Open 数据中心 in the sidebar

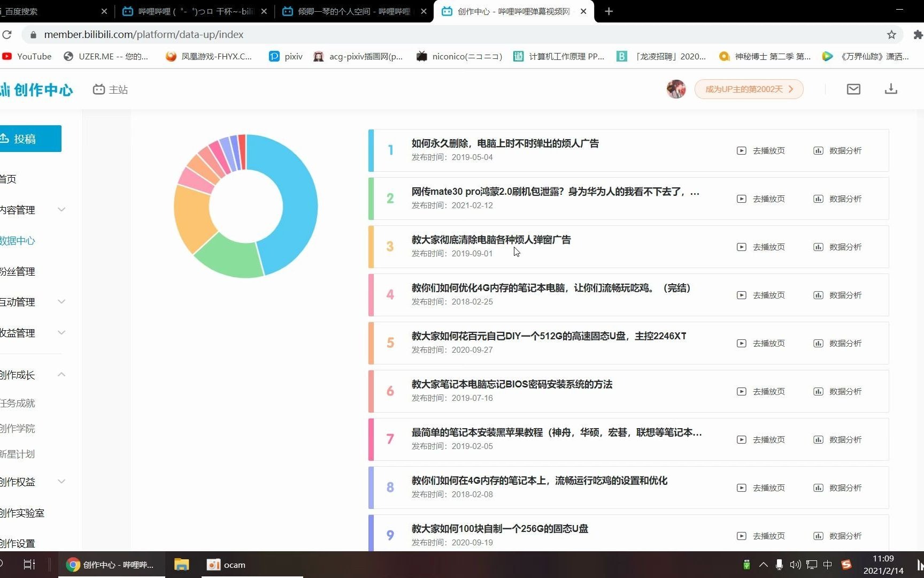18,241
